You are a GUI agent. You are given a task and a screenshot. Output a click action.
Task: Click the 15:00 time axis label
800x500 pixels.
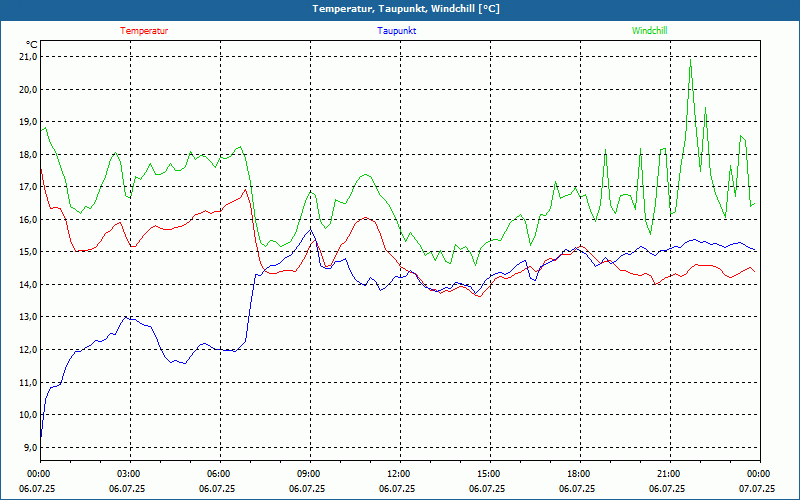coord(489,474)
